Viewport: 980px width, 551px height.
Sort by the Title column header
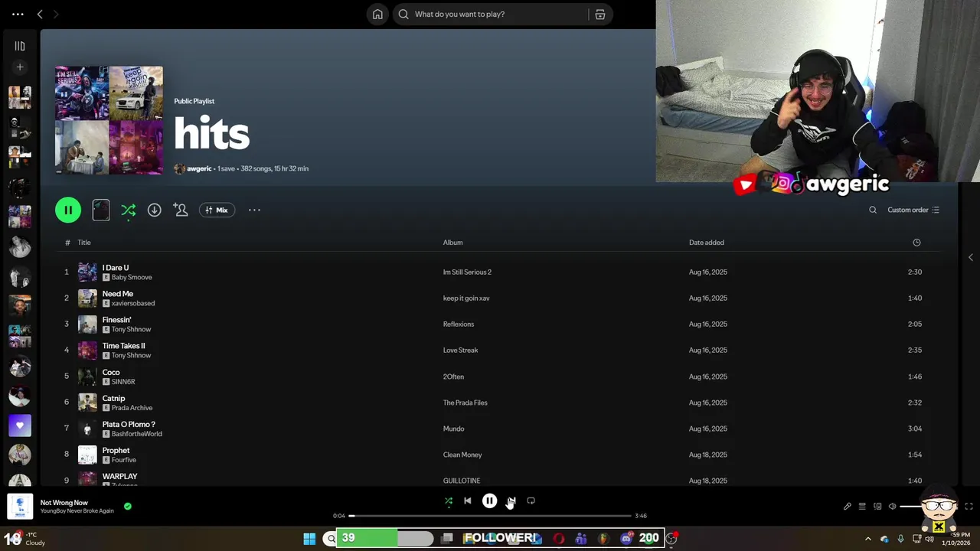click(84, 243)
